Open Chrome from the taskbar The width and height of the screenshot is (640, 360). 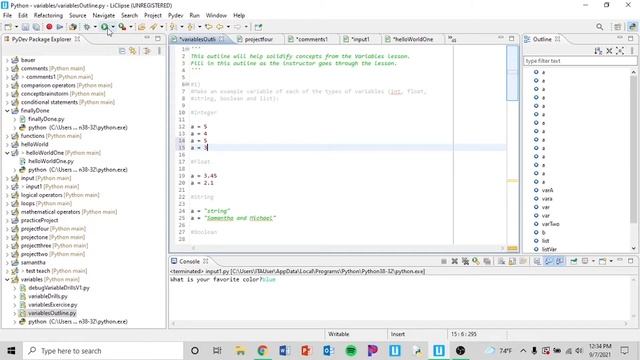[x=262, y=351]
